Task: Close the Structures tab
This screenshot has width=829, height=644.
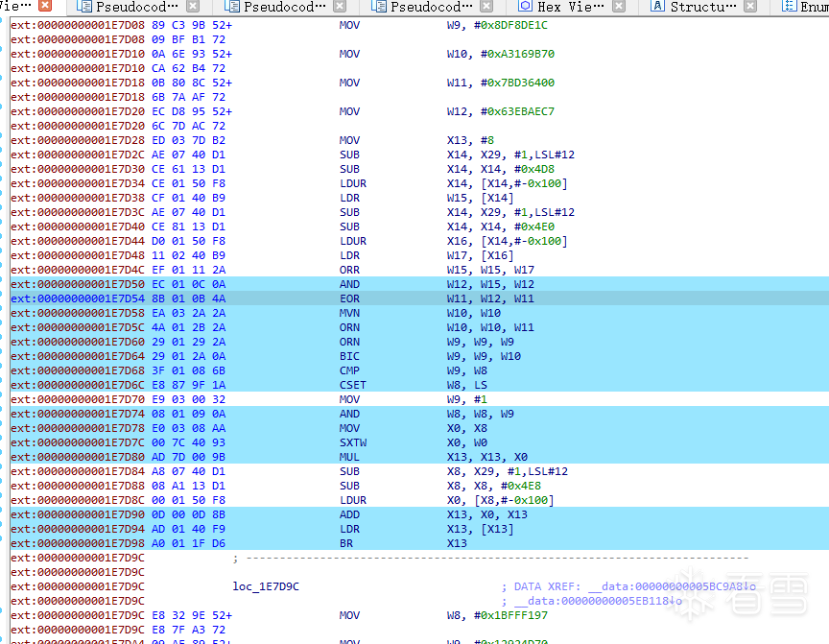Action: (749, 7)
